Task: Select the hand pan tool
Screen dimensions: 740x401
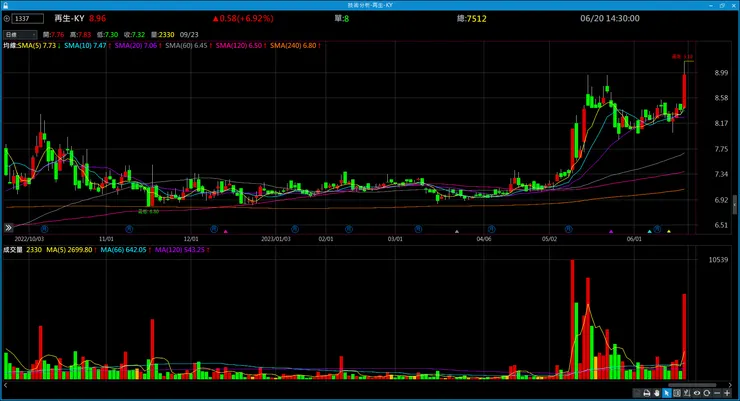Action: click(656, 393)
